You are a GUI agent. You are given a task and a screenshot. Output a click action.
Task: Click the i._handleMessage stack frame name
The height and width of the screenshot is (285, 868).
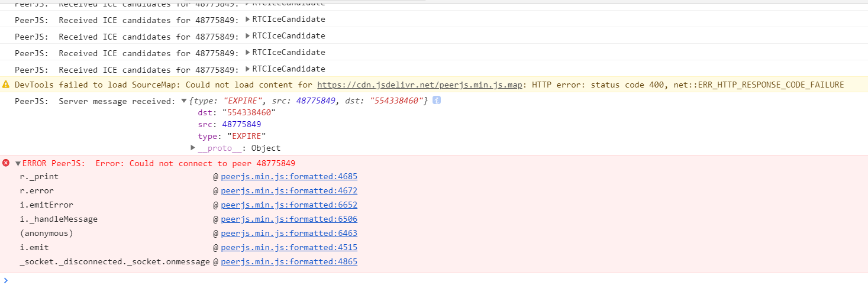point(59,219)
